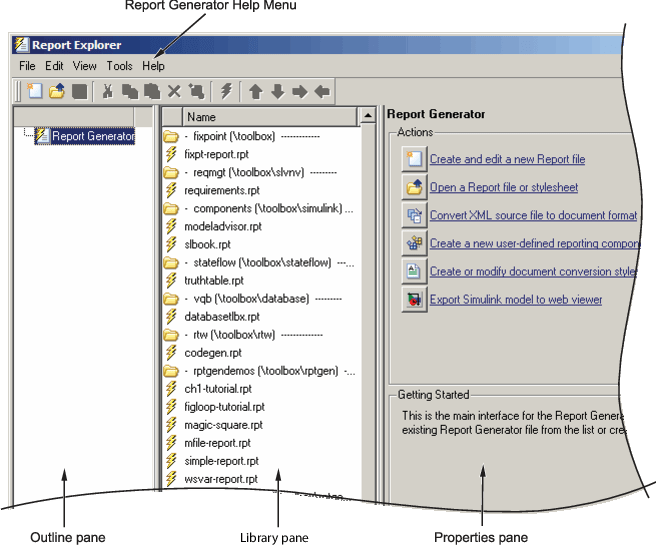Click the Move left arrow toolbar icon

[x=322, y=91]
